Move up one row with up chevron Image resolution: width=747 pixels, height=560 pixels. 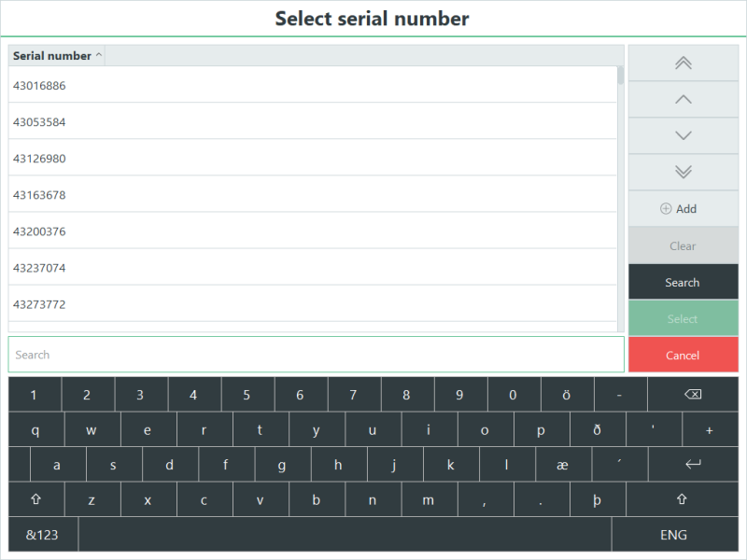pos(684,100)
